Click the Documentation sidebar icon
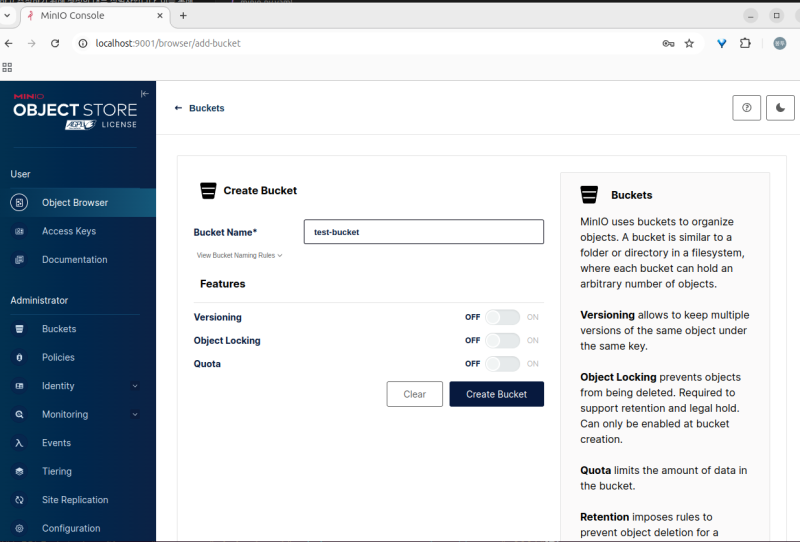Screen dimensions: 800x542 pyautogui.click(x=19, y=260)
